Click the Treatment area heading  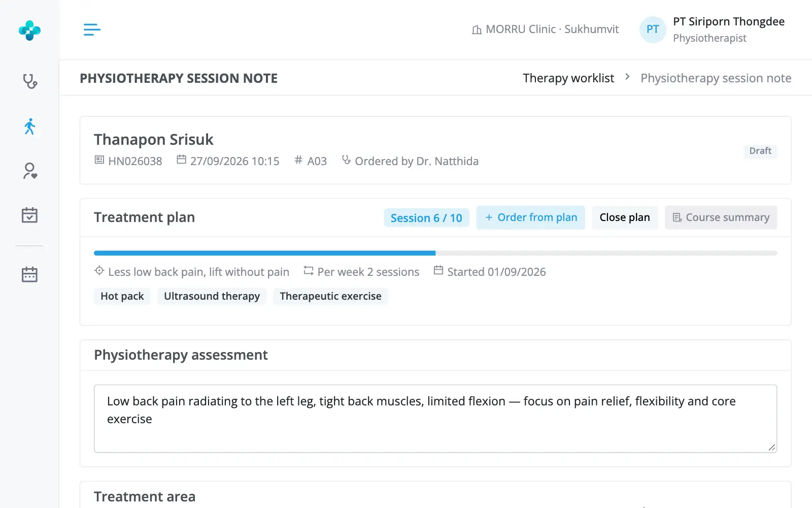pos(145,496)
